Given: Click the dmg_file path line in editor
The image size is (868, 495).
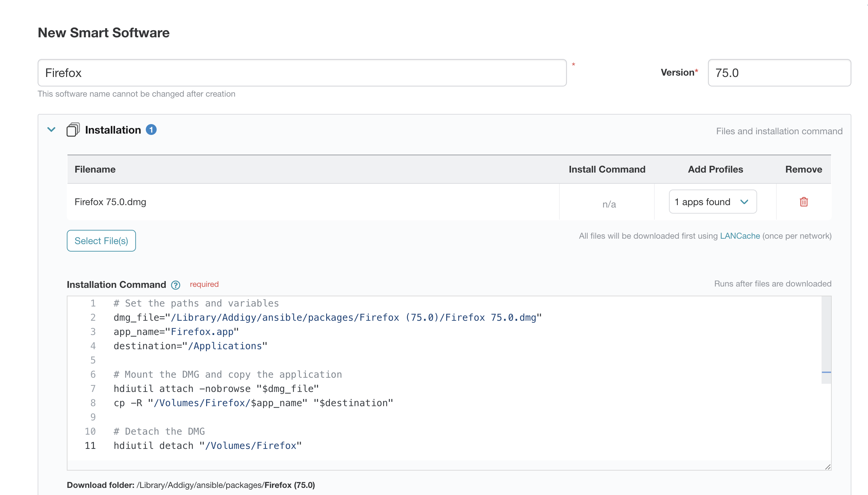Looking at the screenshot, I should coord(328,318).
